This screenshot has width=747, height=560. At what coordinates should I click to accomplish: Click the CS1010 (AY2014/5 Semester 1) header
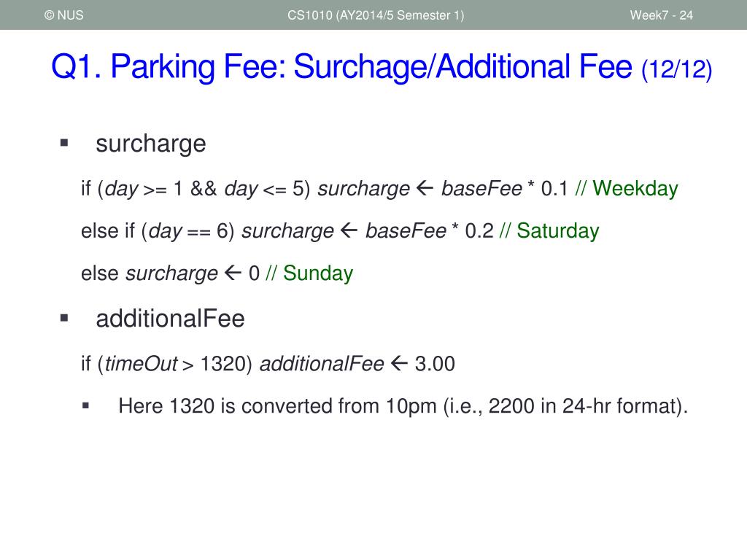376,15
